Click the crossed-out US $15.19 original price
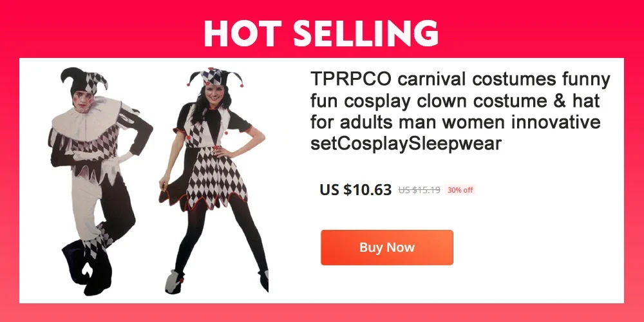 [x=419, y=190]
